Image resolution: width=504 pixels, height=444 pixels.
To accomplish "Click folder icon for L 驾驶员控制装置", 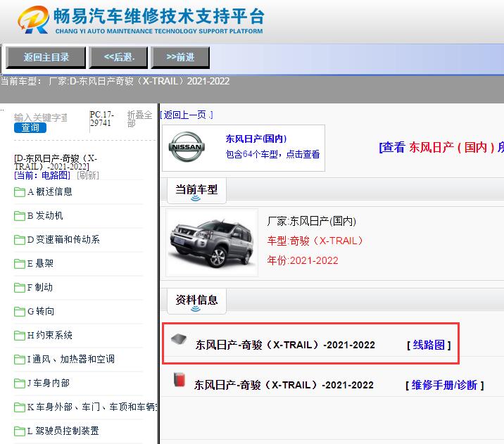I will pyautogui.click(x=20, y=431).
